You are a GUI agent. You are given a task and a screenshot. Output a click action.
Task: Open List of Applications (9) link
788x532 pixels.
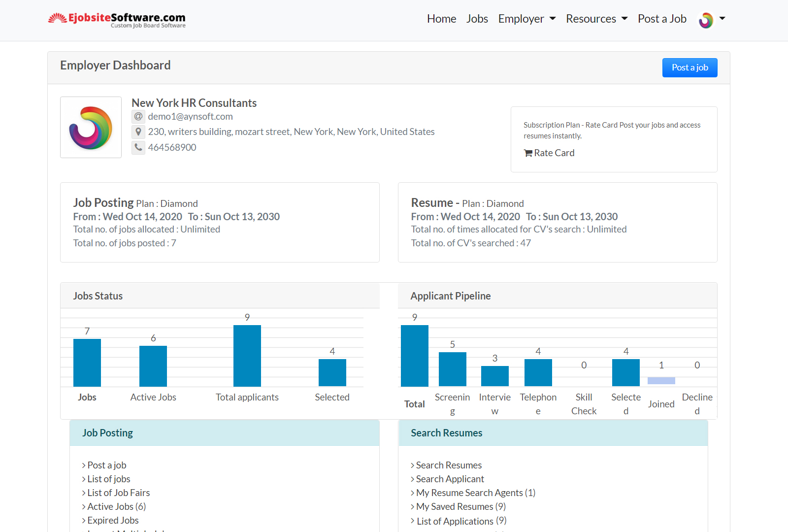pos(461,521)
